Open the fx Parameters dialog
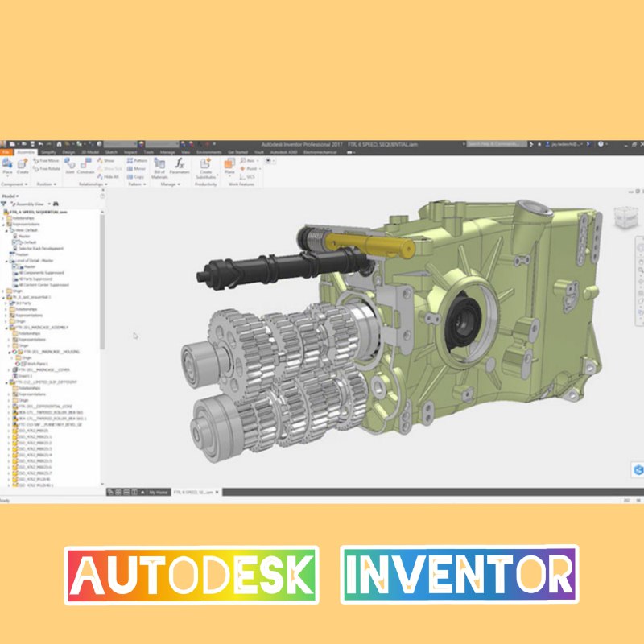Screen dimensions: 644x644 coord(180,167)
